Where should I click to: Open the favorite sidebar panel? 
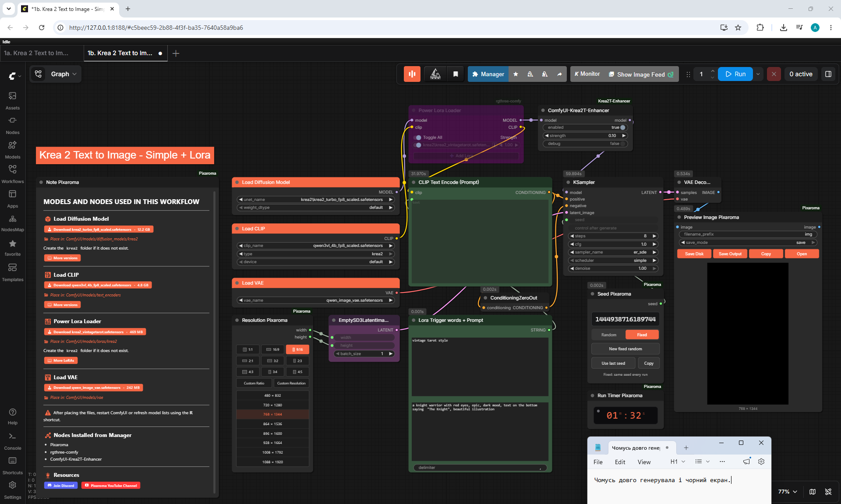click(x=12, y=247)
